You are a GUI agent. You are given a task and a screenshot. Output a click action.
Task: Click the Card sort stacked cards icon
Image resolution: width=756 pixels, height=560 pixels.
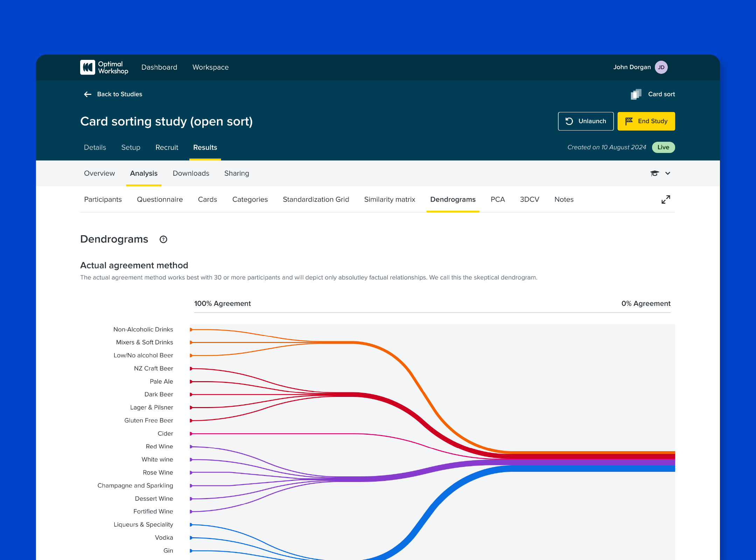point(636,94)
